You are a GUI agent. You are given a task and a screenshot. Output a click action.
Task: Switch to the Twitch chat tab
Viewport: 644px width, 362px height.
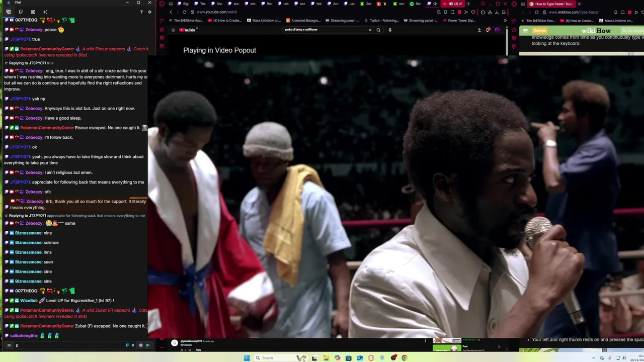[x=21, y=12]
